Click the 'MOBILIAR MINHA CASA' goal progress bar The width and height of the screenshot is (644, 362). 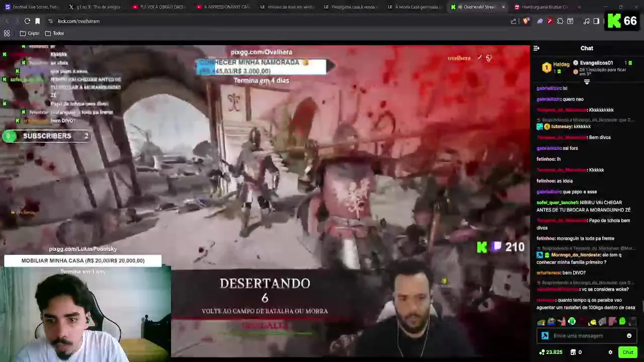pyautogui.click(x=83, y=260)
